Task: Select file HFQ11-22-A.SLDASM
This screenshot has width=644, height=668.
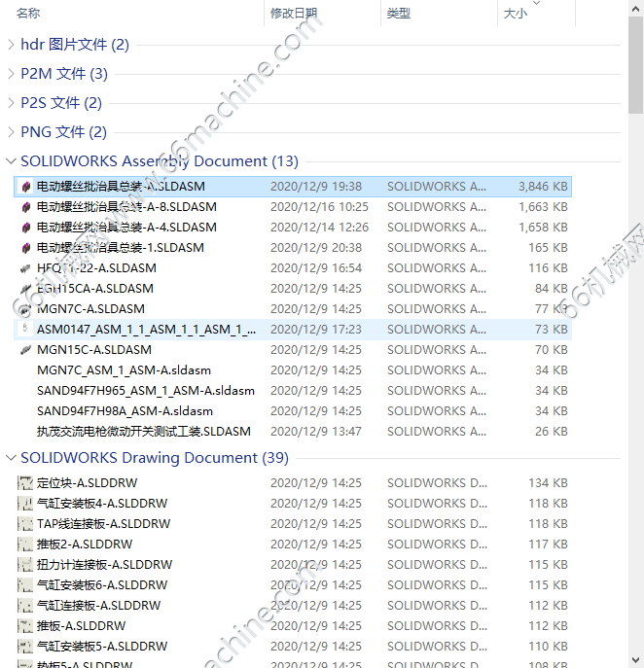Action: tap(96, 268)
